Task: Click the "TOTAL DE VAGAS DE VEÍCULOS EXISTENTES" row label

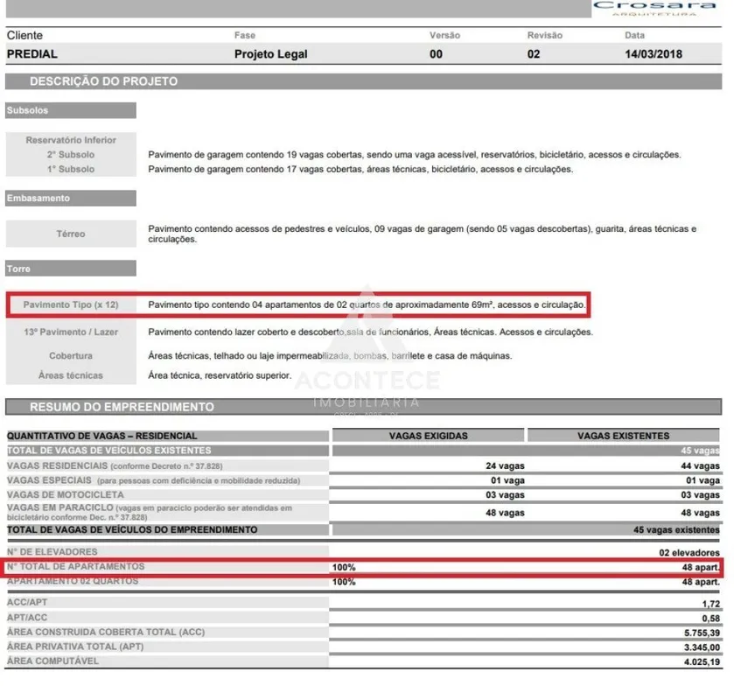Action: click(108, 451)
